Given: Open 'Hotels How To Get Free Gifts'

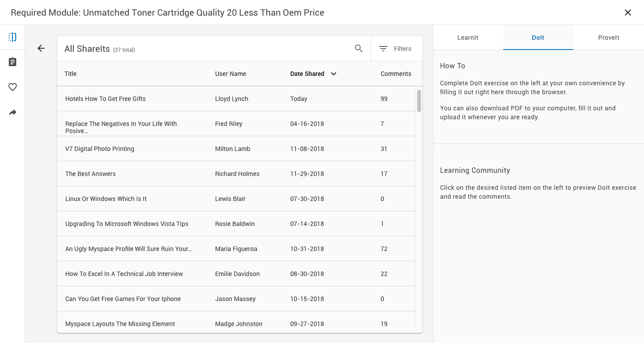Looking at the screenshot, I should tap(106, 99).
